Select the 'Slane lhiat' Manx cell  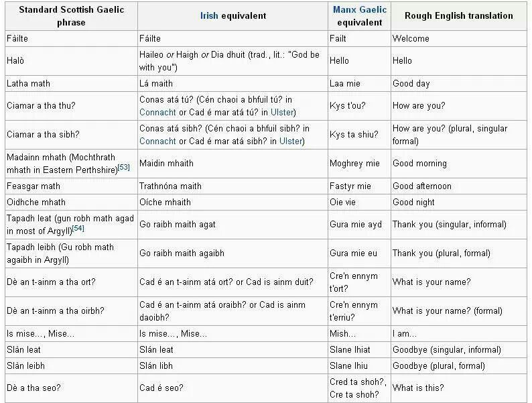point(350,349)
